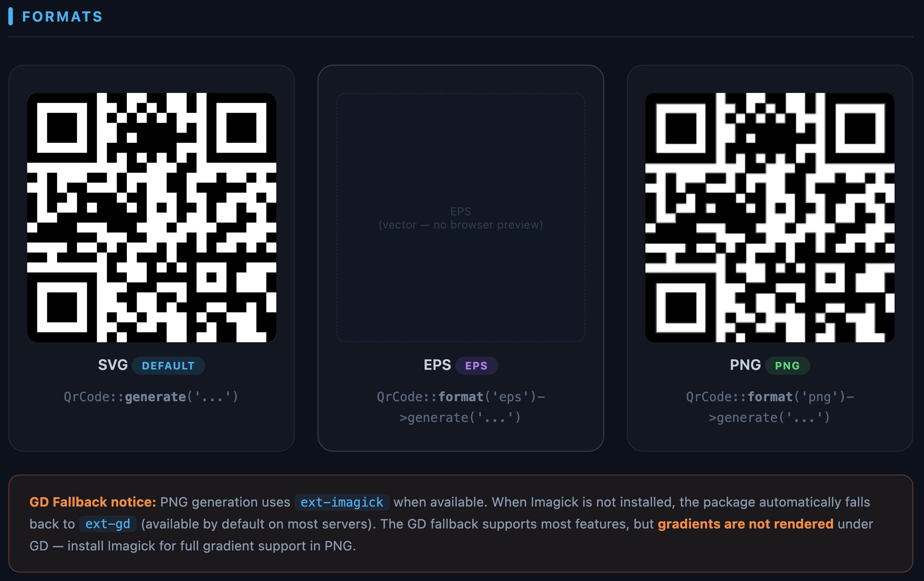924x581 pixels.
Task: Click the ext-imagick code tag
Action: [x=342, y=502]
